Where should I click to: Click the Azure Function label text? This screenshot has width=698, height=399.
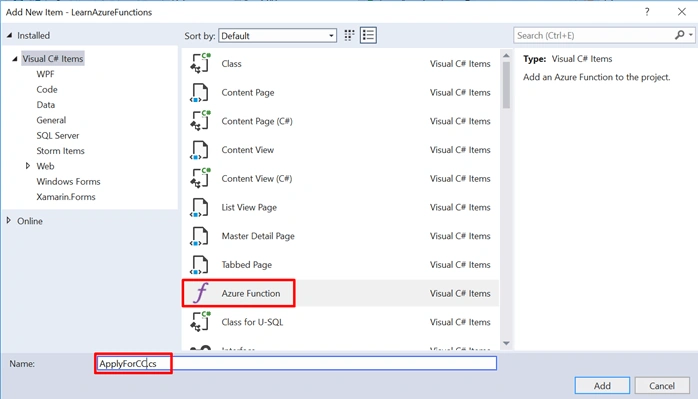tap(251, 293)
